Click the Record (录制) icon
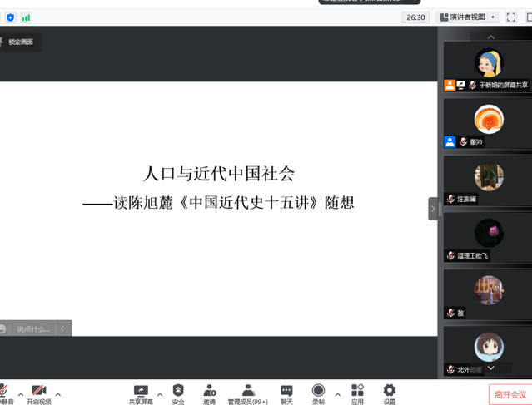The image size is (532, 405). pos(318,391)
